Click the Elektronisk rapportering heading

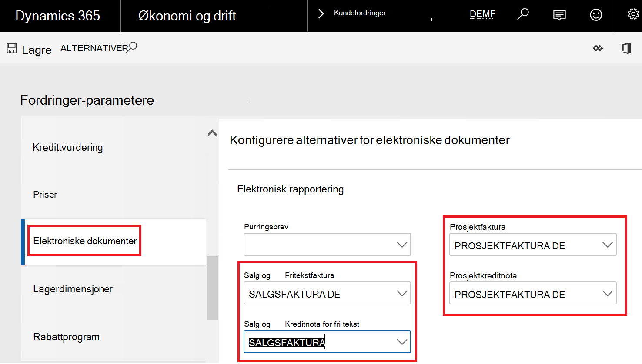pyautogui.click(x=291, y=189)
